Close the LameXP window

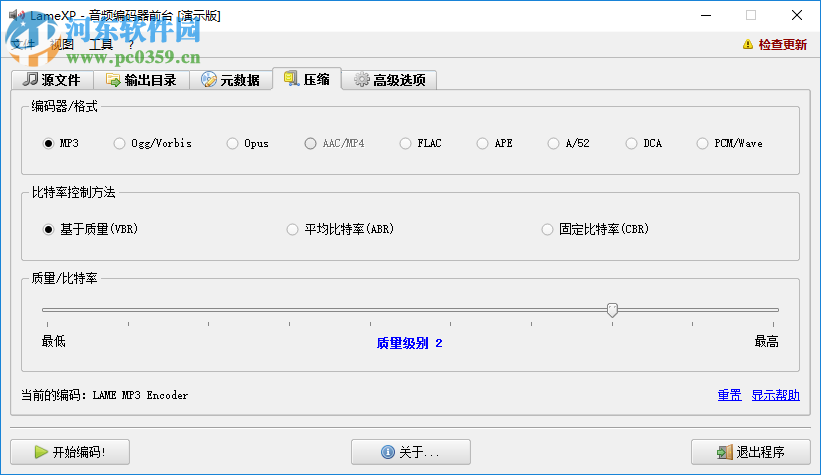[797, 15]
